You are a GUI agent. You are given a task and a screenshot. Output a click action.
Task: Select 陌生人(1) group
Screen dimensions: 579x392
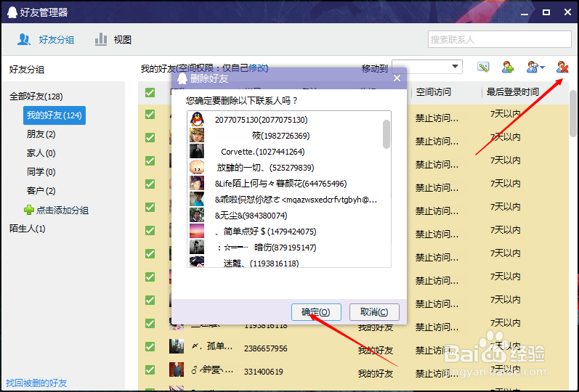click(28, 229)
